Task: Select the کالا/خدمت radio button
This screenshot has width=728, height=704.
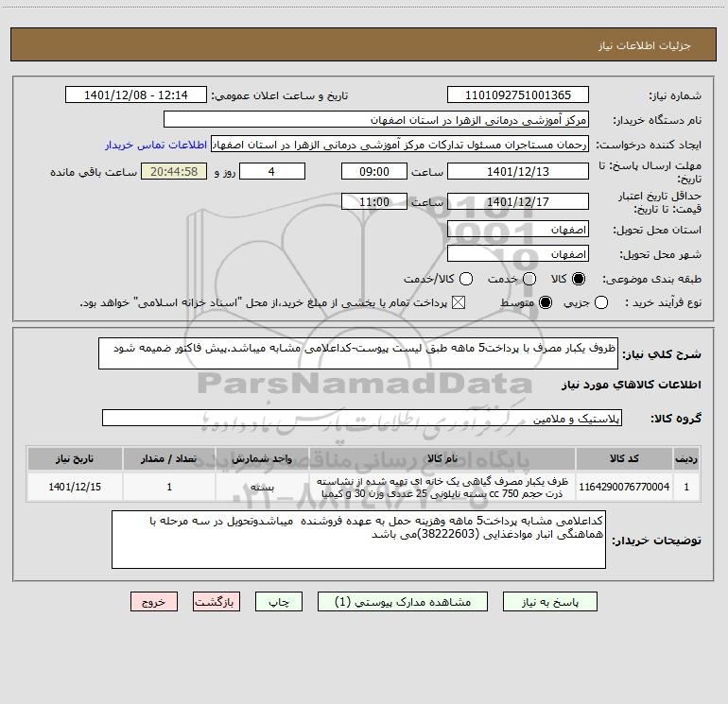Action: point(466,279)
